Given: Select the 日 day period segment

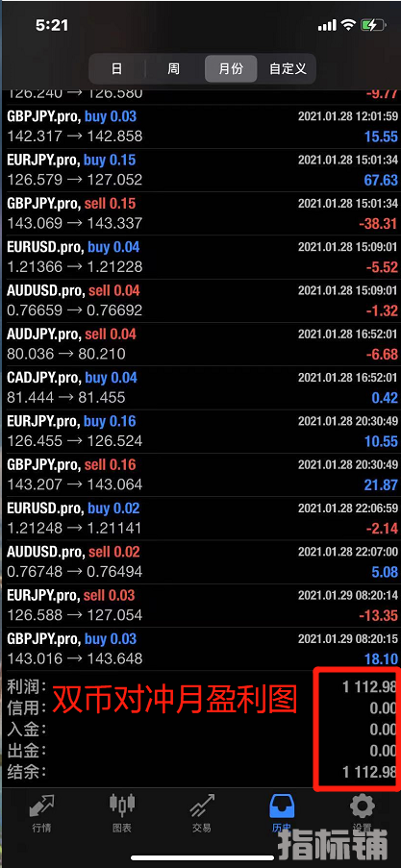Looking at the screenshot, I should point(117,68).
